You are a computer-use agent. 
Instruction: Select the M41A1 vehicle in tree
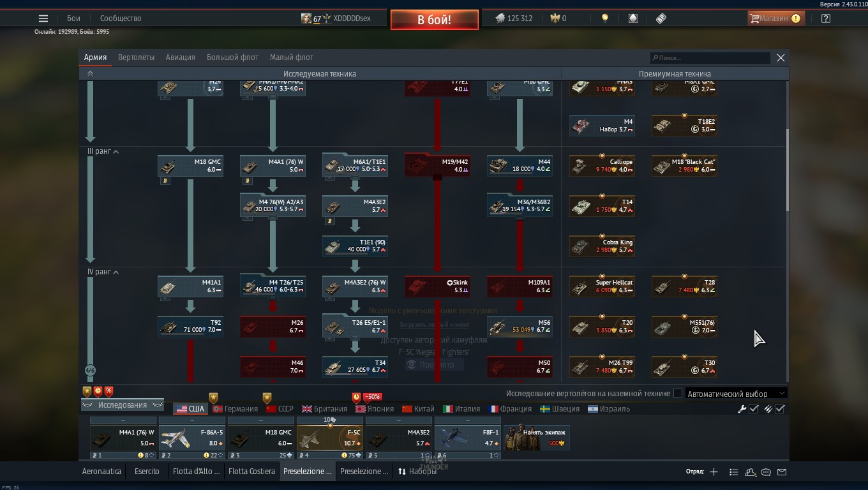190,286
